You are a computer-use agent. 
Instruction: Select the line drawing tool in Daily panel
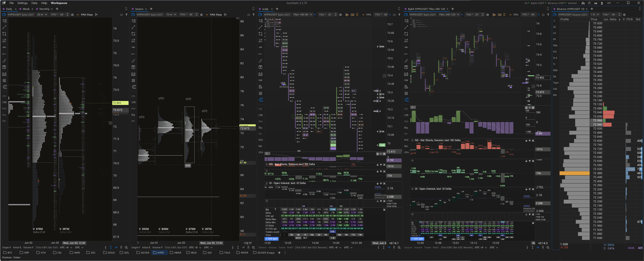4,27
